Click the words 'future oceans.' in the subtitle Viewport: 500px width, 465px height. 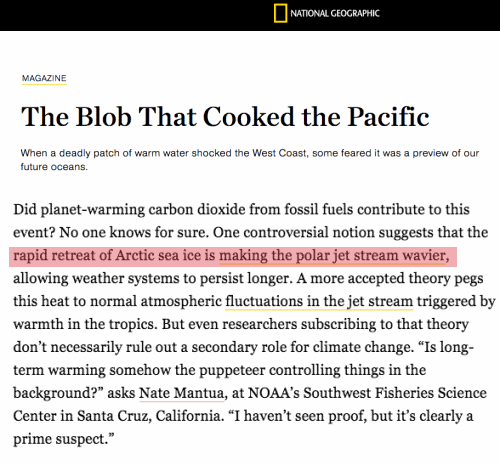[x=54, y=167]
